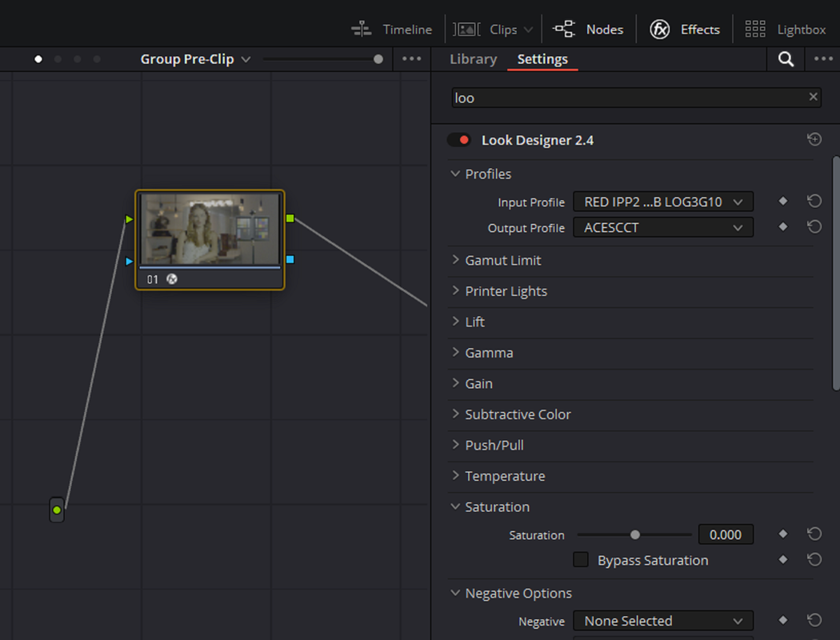The image size is (840, 640).
Task: Click the Saturation value field
Action: tap(726, 534)
